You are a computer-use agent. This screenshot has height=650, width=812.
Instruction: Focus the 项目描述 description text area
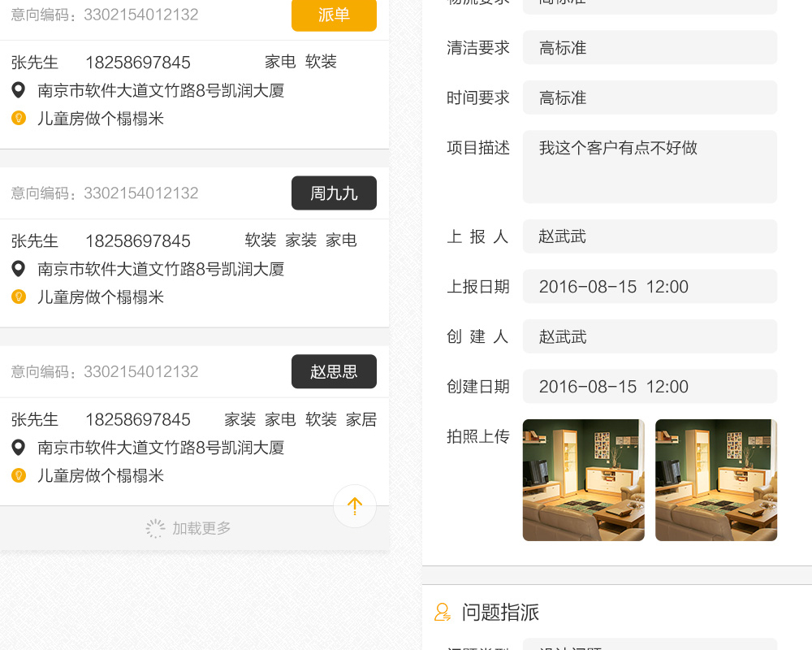(650, 167)
